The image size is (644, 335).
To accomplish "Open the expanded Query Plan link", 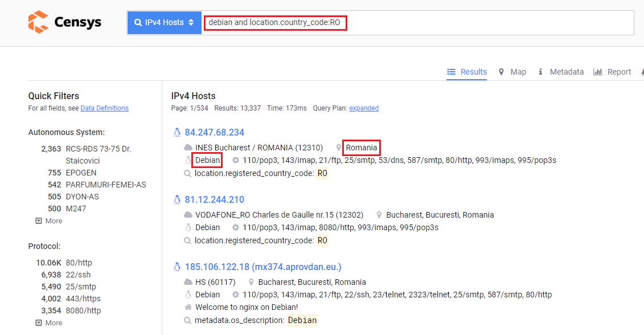I will click(x=364, y=108).
